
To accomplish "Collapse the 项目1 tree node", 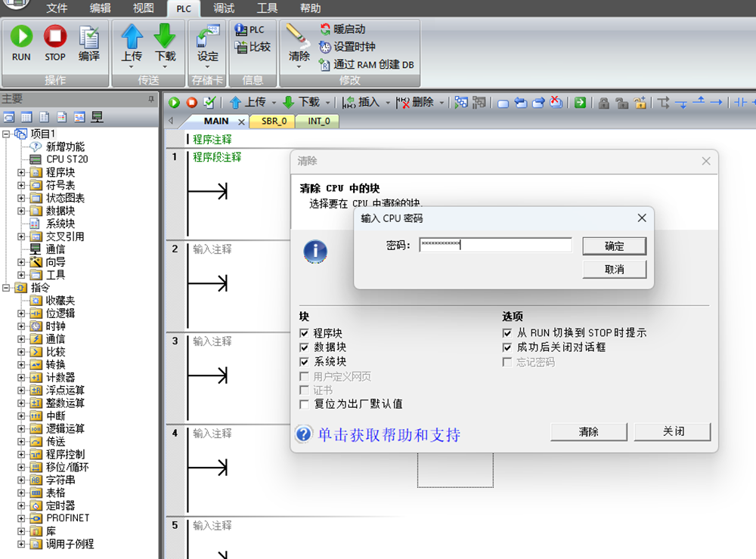I will [7, 134].
